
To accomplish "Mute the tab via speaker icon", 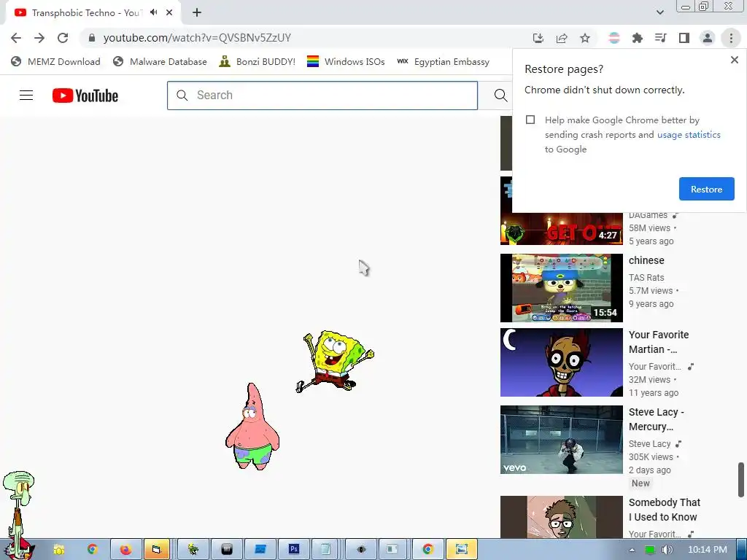I will [x=153, y=12].
